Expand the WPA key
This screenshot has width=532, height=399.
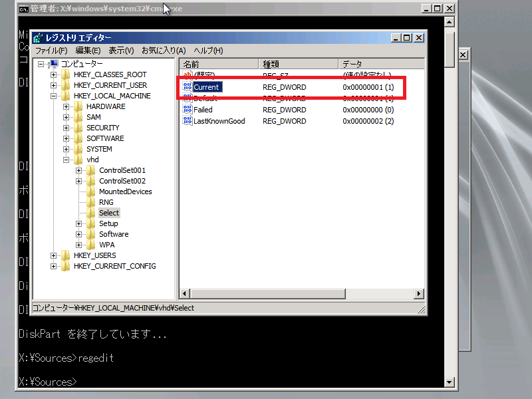tap(78, 245)
